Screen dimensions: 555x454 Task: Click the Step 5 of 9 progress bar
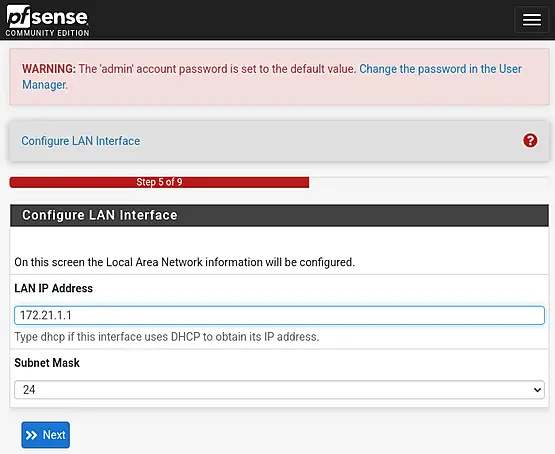[159, 182]
